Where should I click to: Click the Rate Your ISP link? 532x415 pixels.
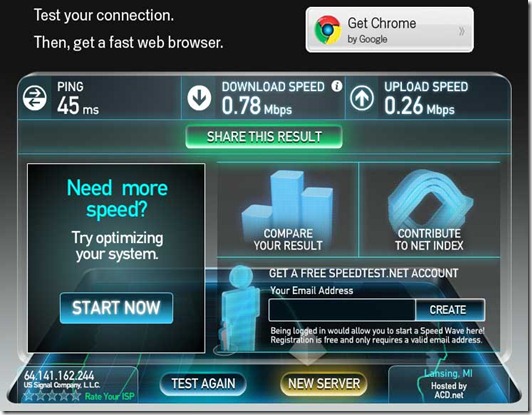pyautogui.click(x=110, y=396)
